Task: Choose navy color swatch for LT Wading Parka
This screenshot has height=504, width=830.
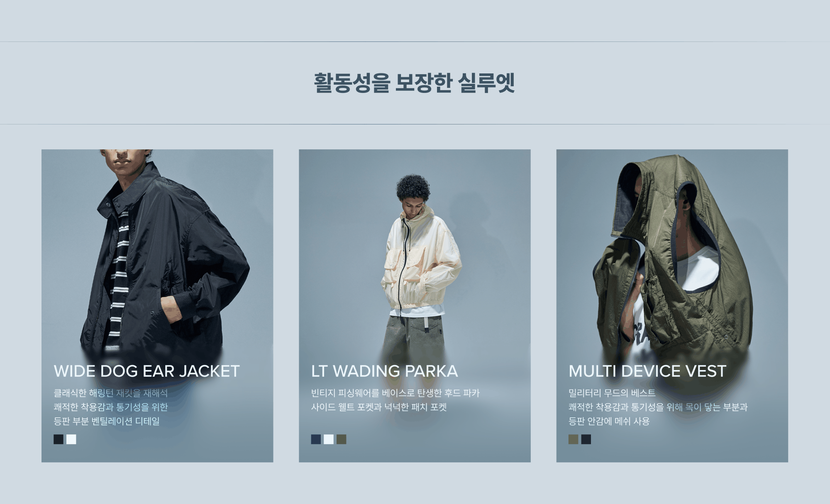Action: (x=316, y=439)
